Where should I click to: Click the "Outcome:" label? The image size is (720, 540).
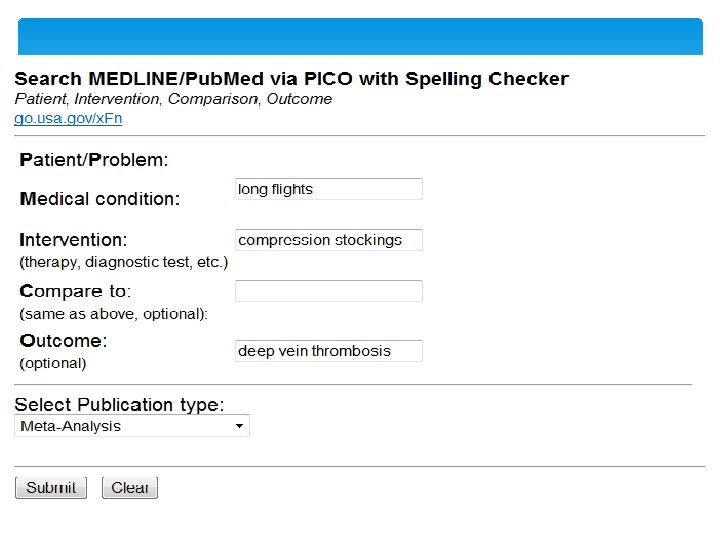[64, 341]
